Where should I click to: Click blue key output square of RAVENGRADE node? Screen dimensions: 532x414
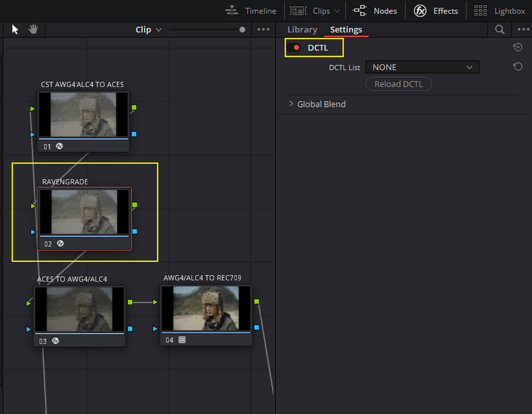[135, 231]
